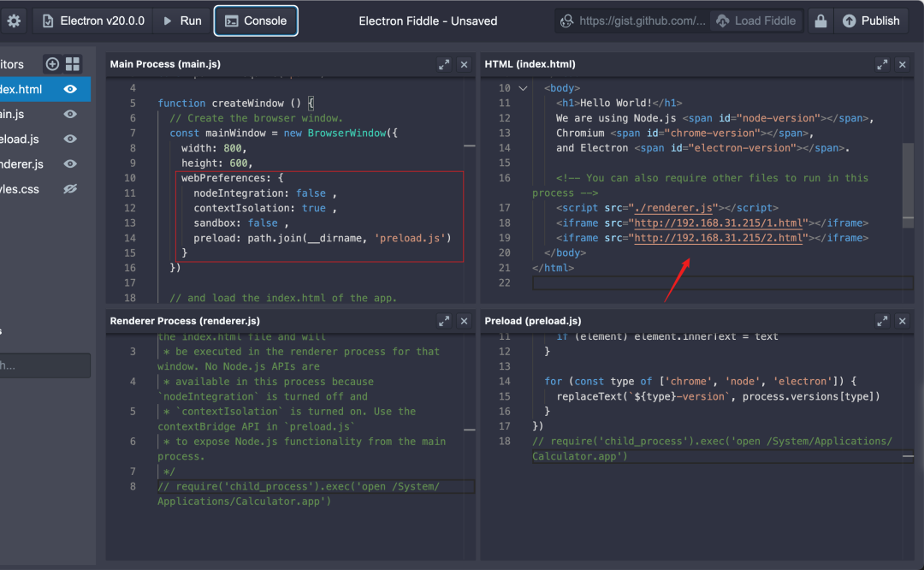Close the Renderer Process (renderer.js) panel

[465, 321]
